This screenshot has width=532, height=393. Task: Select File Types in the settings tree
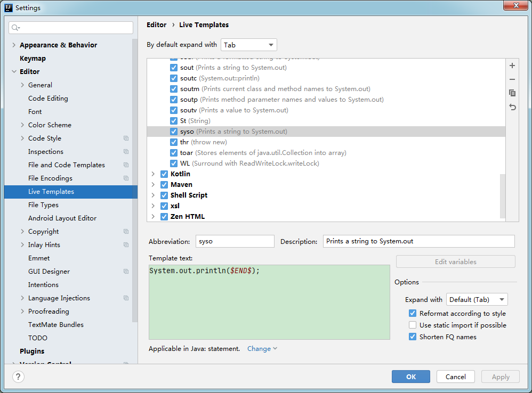click(x=43, y=205)
